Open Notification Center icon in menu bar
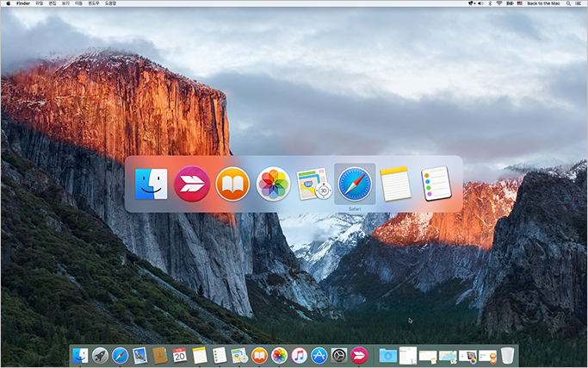 579,3
